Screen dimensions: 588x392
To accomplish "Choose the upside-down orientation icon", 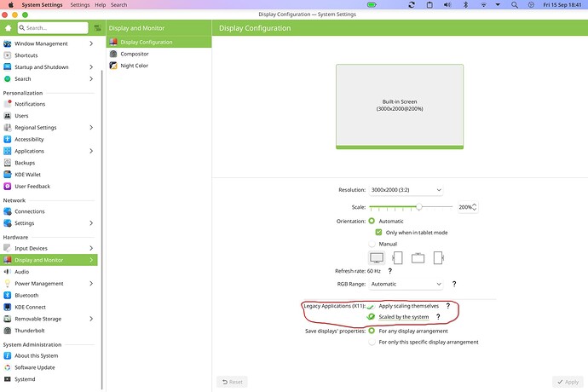I will coord(418,257).
